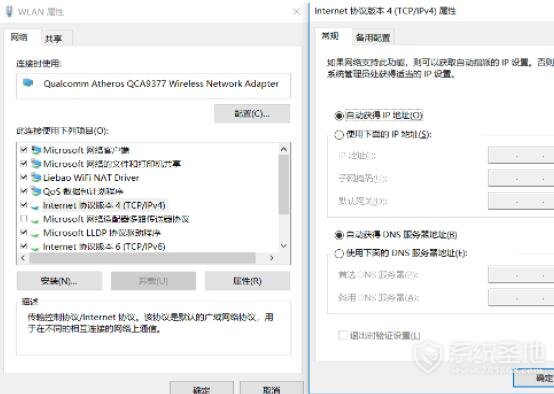Click the 配置(C)... button

[252, 114]
